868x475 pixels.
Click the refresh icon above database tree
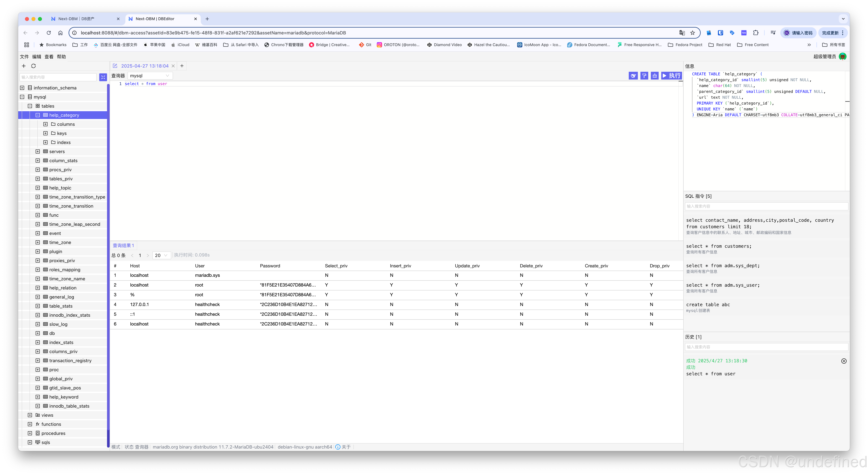coord(33,66)
